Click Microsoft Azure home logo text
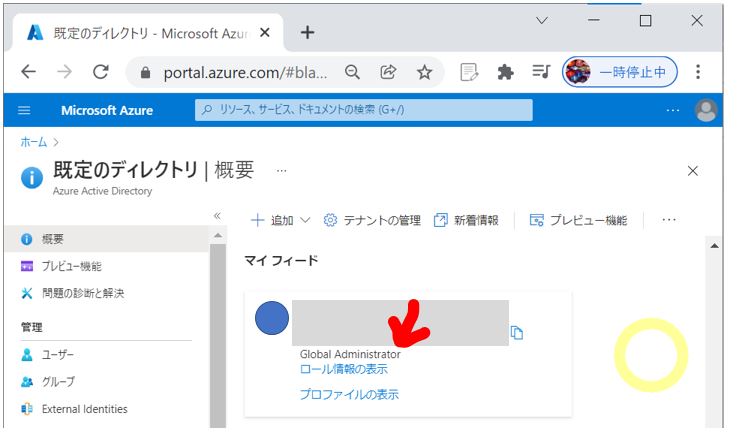This screenshot has height=438, width=747. pyautogui.click(x=107, y=111)
